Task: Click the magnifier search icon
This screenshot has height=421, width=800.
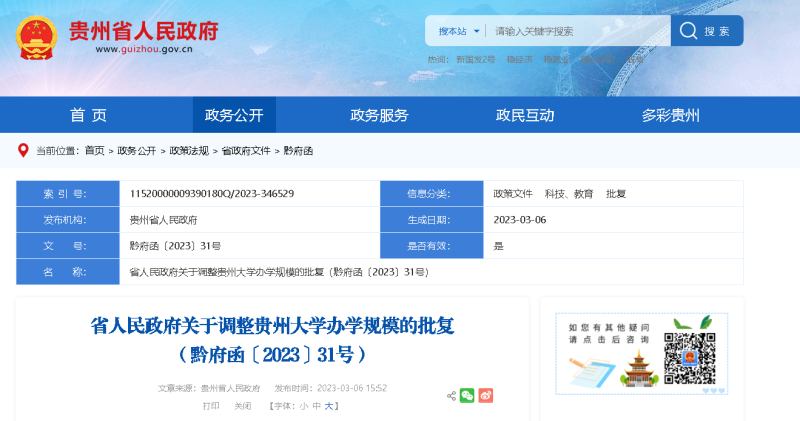Action: click(x=688, y=31)
